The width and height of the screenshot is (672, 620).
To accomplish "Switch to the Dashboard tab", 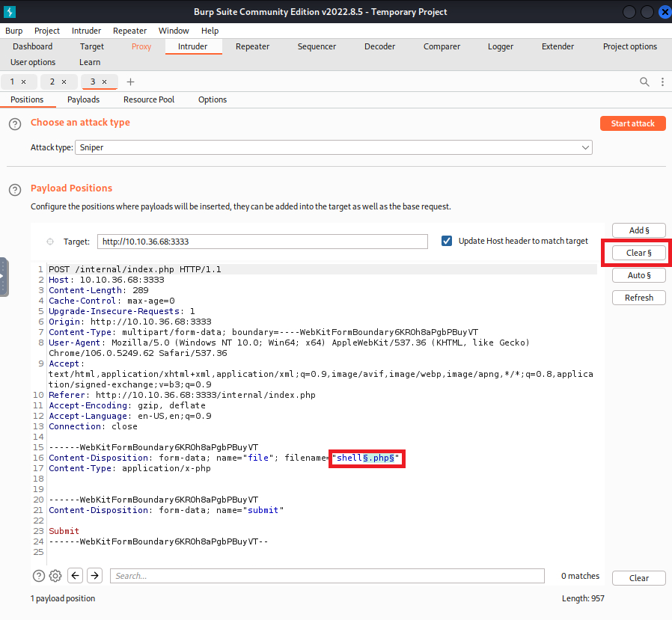I will point(33,46).
